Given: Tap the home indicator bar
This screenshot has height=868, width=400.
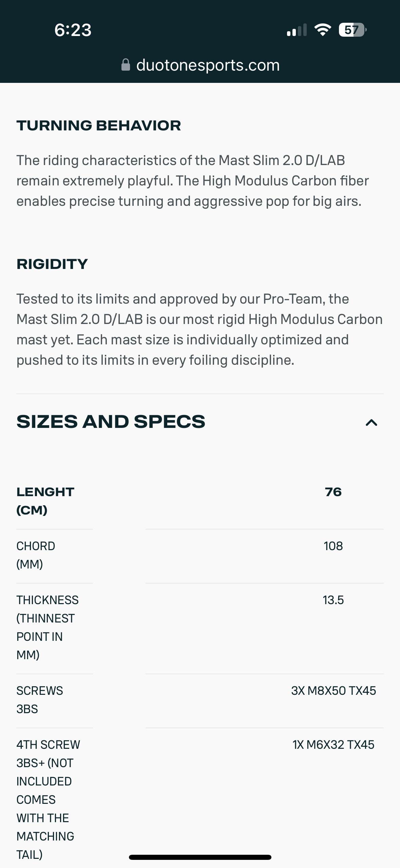Looking at the screenshot, I should [x=200, y=857].
